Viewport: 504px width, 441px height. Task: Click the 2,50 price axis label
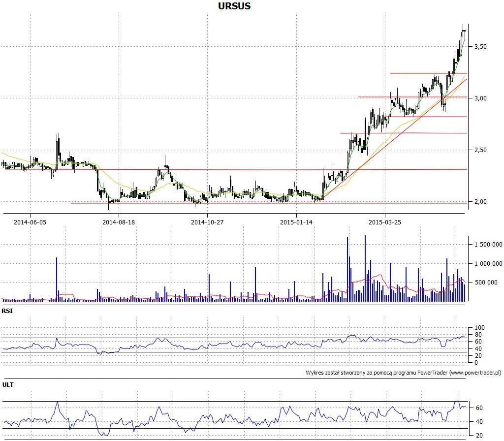480,150
